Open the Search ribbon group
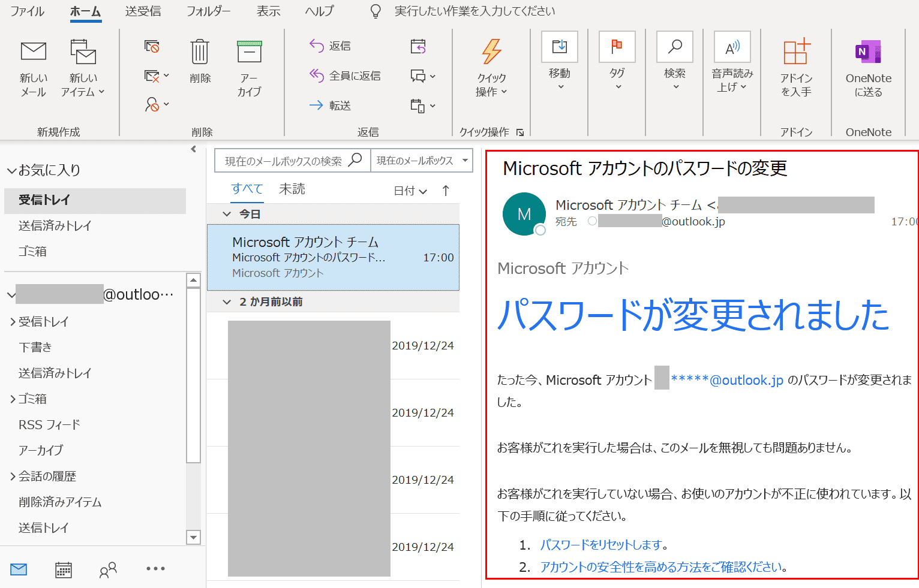The image size is (919, 588). click(x=675, y=61)
